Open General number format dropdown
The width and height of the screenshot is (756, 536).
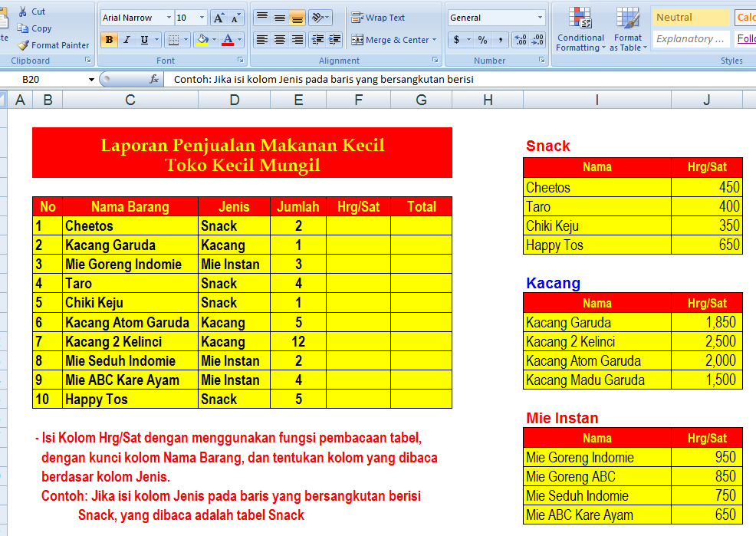(540, 18)
